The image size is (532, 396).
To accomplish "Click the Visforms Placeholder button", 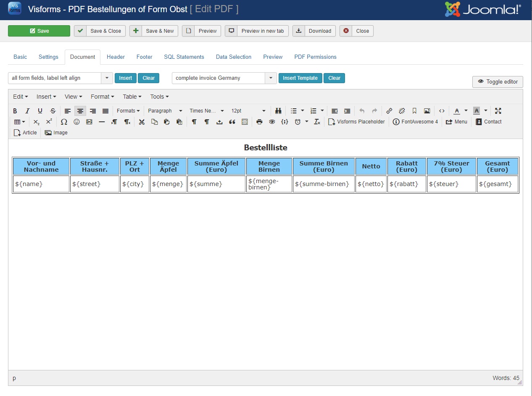I will (356, 122).
